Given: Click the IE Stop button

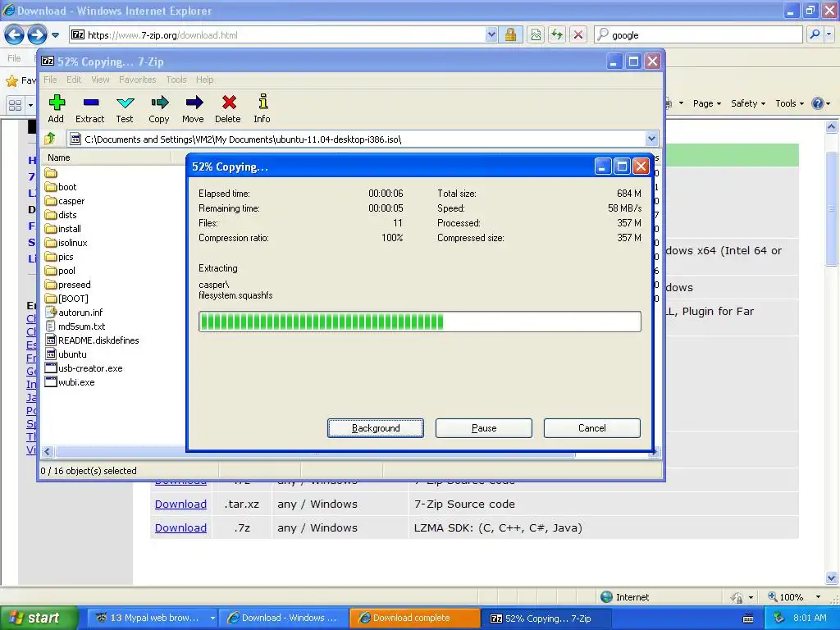Looking at the screenshot, I should pos(578,35).
